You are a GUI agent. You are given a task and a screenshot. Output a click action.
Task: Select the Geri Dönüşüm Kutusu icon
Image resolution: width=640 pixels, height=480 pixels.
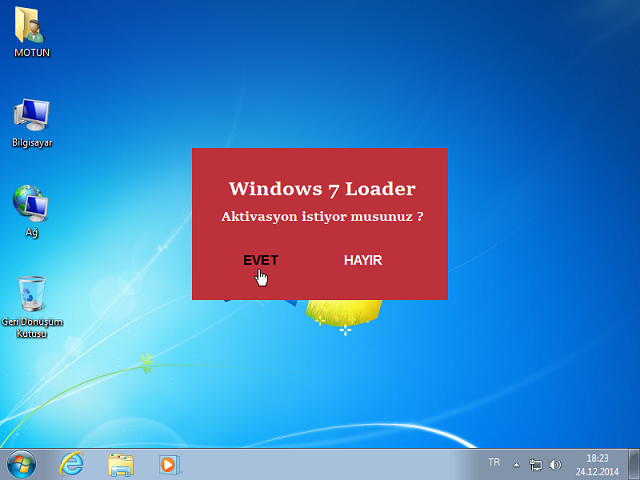pyautogui.click(x=32, y=307)
